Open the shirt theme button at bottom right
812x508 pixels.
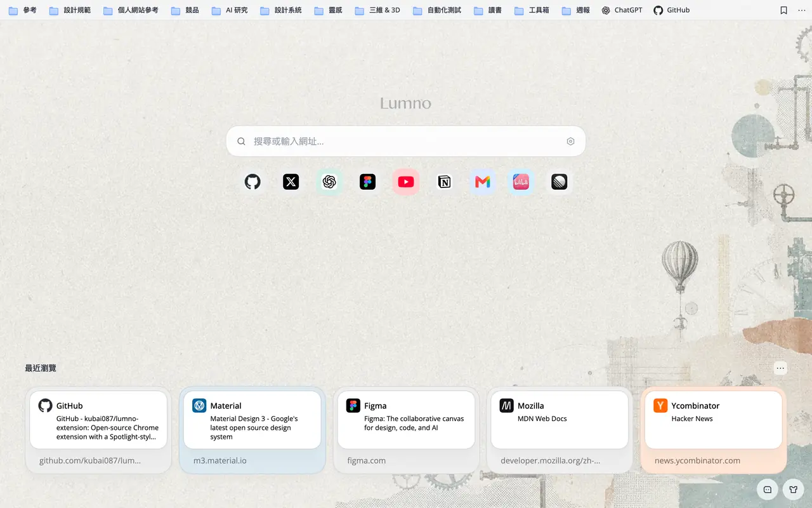coord(794,490)
